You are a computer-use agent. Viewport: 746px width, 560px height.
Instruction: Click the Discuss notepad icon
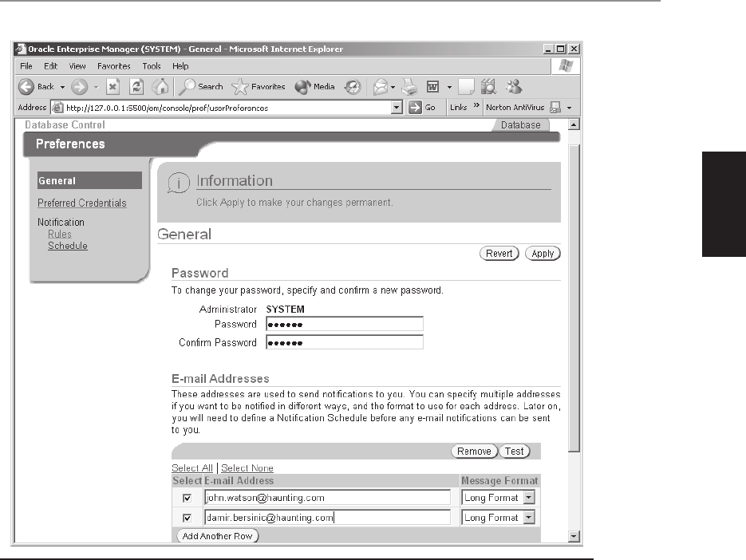click(x=466, y=87)
